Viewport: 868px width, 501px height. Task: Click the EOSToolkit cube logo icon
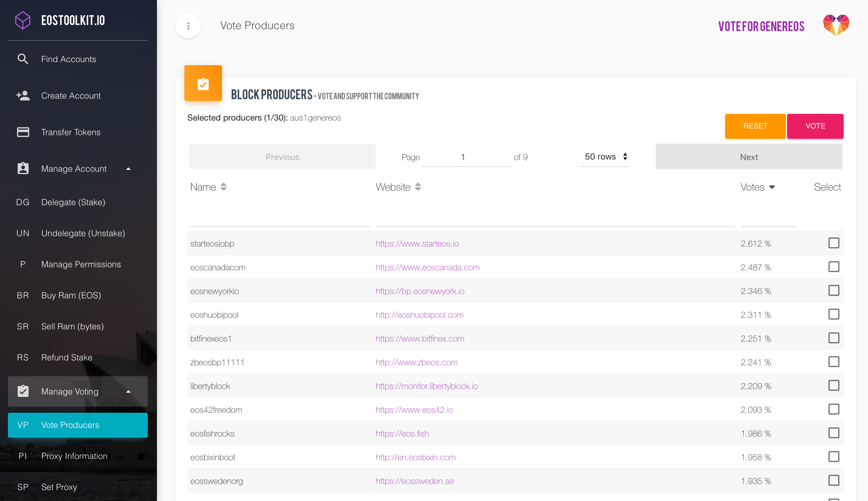23,20
